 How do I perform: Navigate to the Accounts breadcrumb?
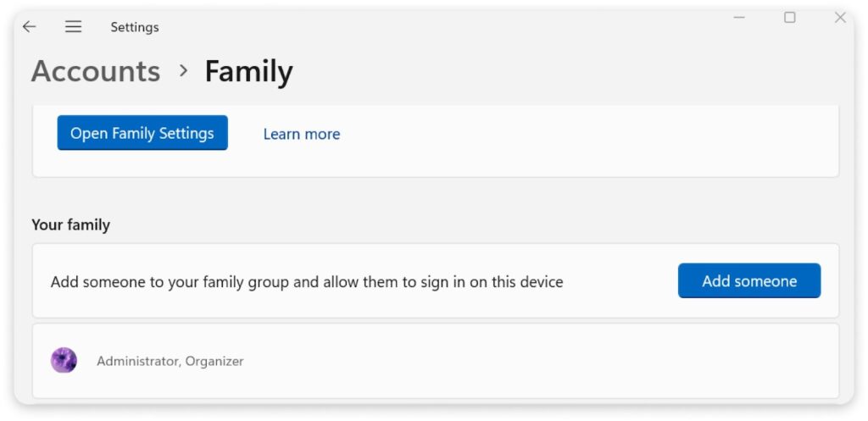96,71
